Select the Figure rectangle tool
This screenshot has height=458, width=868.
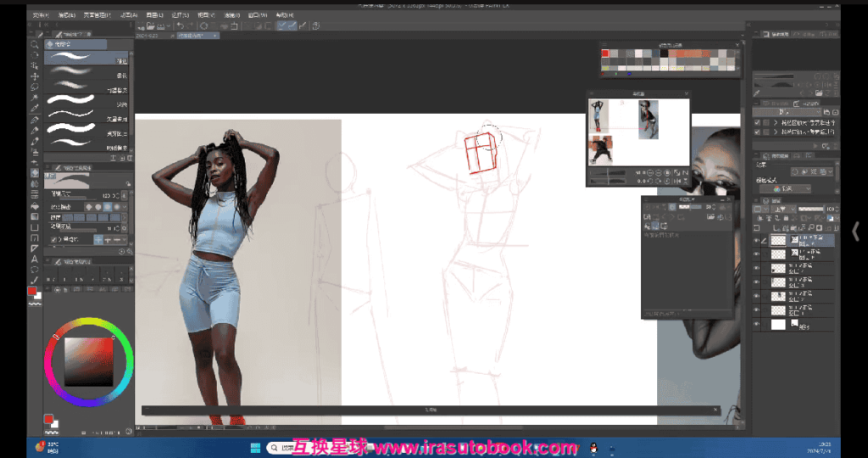pos(34,227)
